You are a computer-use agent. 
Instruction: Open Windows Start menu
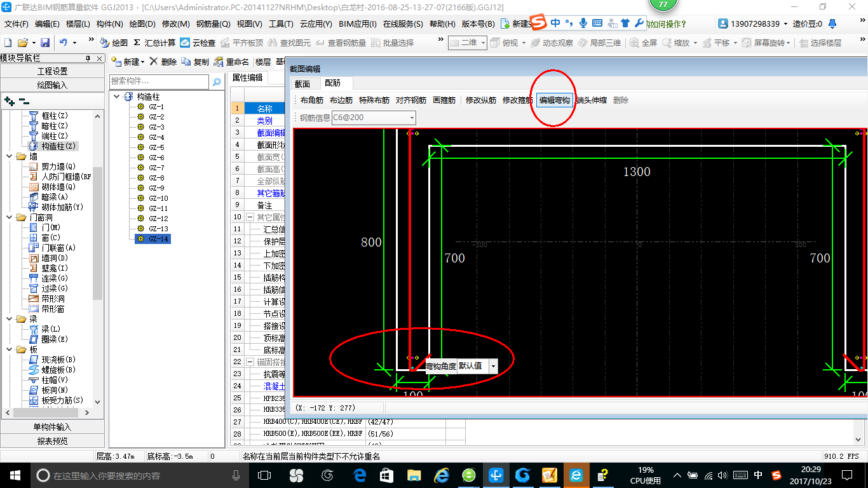coord(15,475)
